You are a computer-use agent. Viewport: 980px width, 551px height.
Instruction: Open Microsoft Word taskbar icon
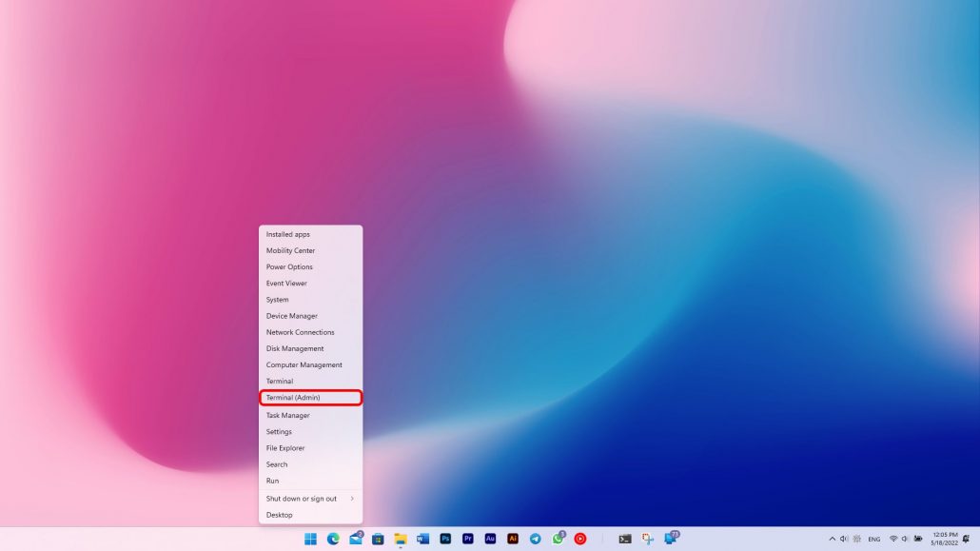422,539
